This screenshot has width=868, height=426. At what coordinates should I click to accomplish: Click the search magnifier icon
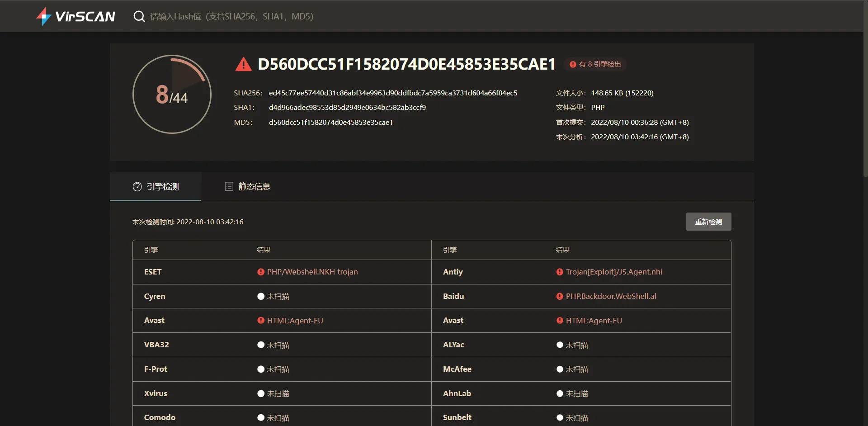(x=139, y=16)
